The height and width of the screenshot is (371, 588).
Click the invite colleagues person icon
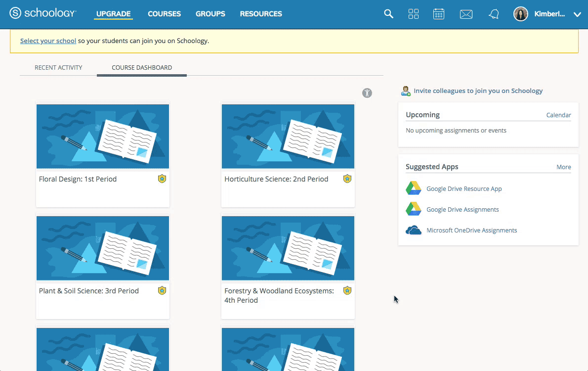click(406, 91)
